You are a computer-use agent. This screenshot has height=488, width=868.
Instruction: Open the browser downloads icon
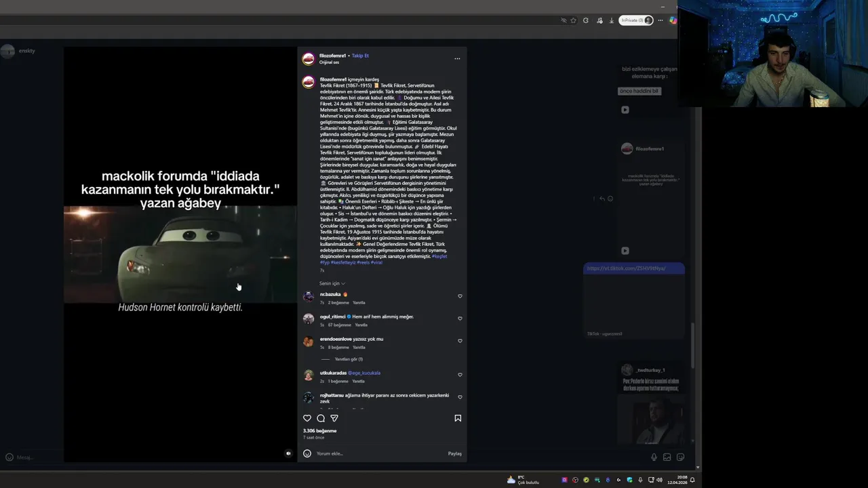tap(612, 20)
